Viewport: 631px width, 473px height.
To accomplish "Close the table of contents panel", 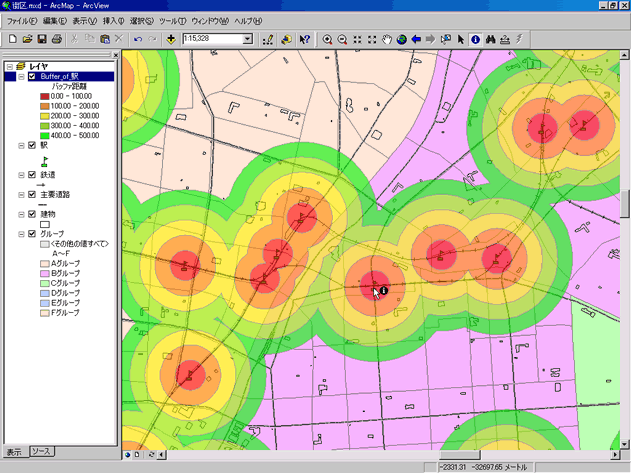I will tap(116, 55).
